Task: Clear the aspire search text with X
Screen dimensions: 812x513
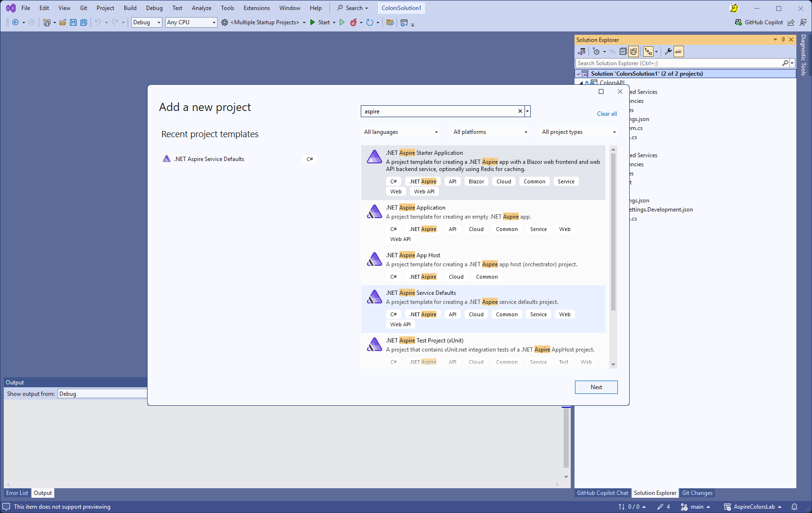Action: click(520, 111)
